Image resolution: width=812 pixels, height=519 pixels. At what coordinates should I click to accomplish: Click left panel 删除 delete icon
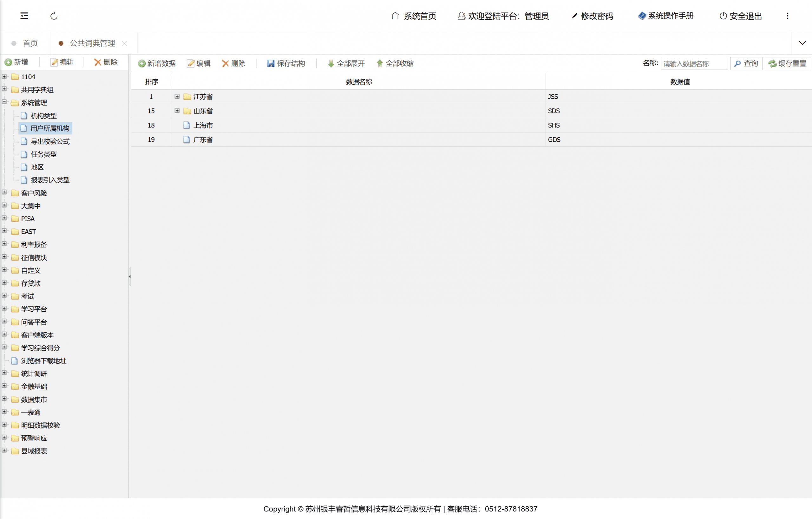(x=98, y=62)
